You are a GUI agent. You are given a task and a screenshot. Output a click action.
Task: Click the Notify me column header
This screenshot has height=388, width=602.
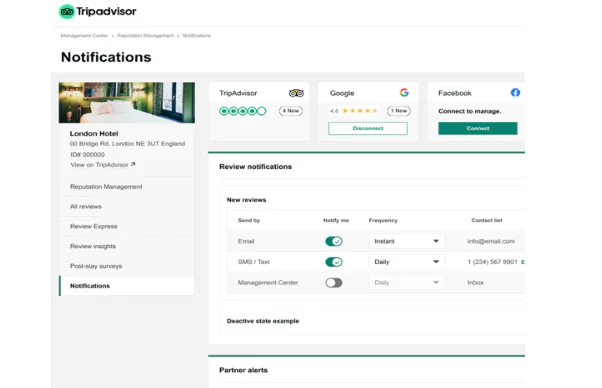coord(336,220)
